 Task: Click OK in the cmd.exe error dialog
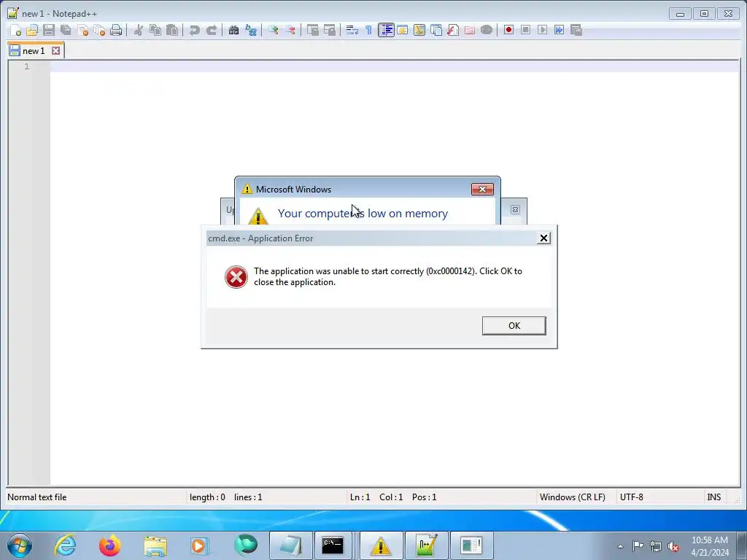514,326
